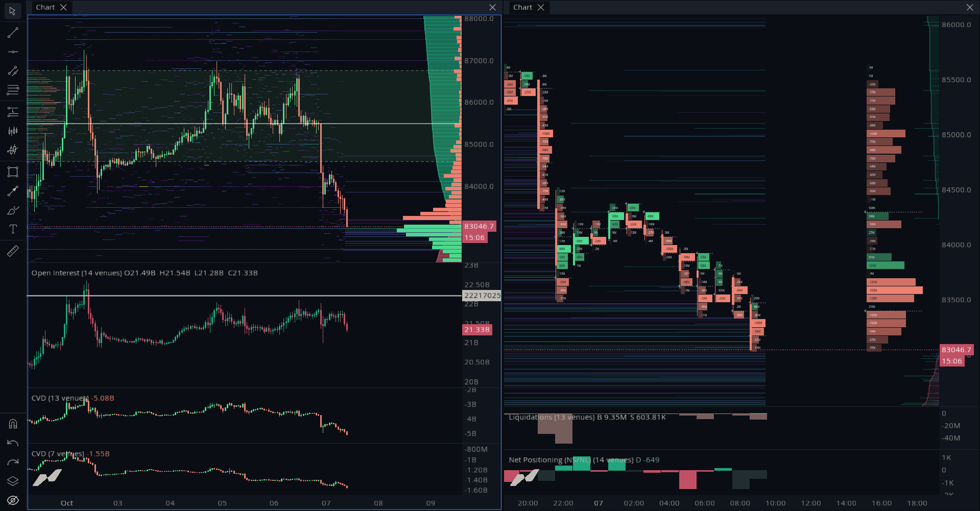Close the left Chart tab

(x=63, y=7)
